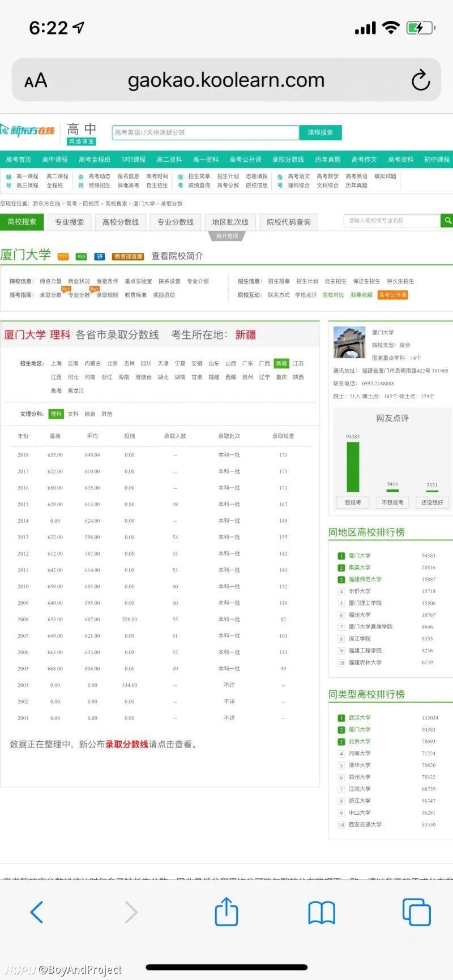This screenshot has height=980, width=453.
Task: Open the 高考首页 menu item
Action: (x=18, y=160)
